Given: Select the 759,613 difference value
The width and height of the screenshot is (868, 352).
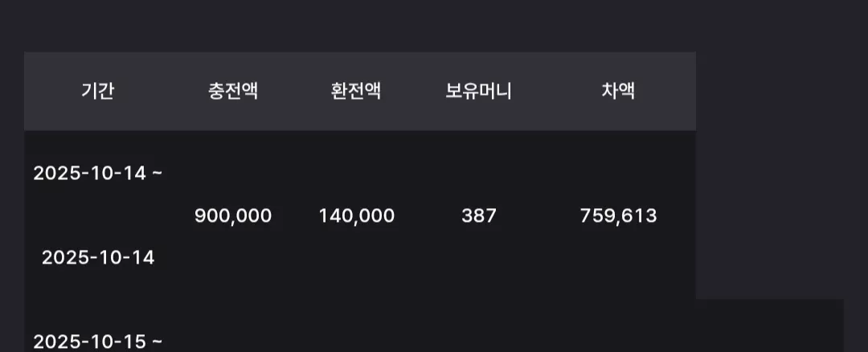Looking at the screenshot, I should click(618, 216).
